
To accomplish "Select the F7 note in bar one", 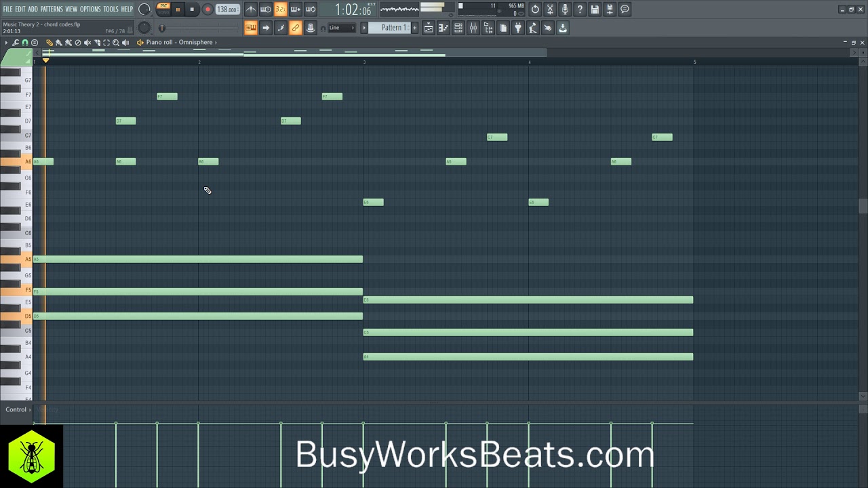I will click(167, 96).
